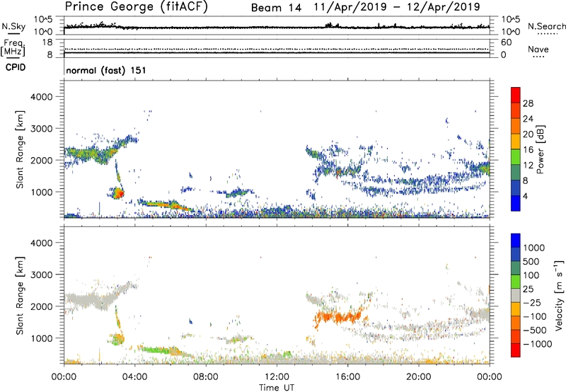The image size is (566, 392).
Task: Click the 'Beam 14' label
Action: (x=276, y=8)
